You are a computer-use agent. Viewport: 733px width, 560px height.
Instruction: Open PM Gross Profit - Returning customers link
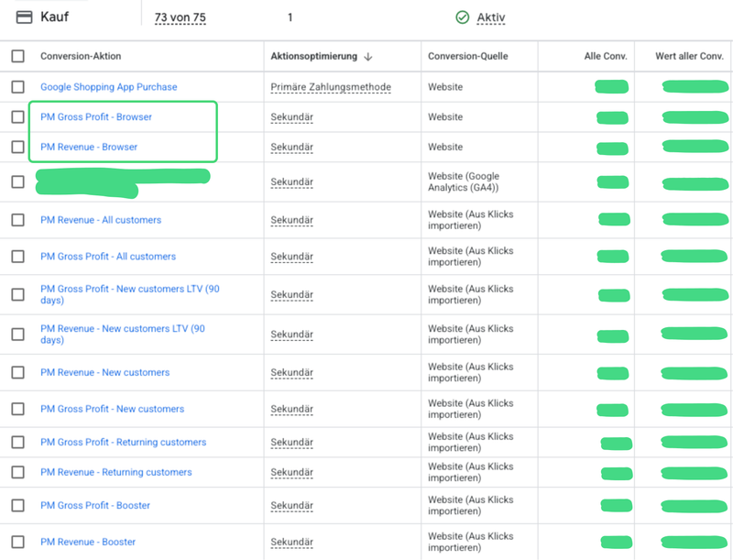point(123,442)
